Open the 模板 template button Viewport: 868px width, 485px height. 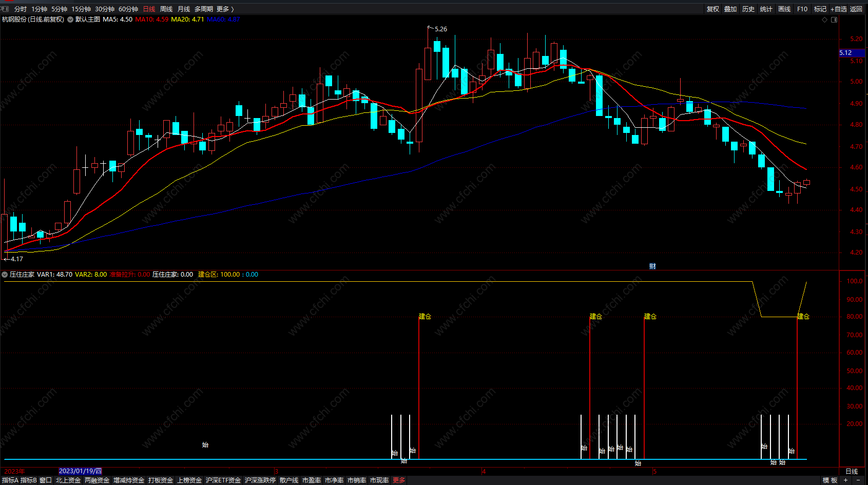pyautogui.click(x=830, y=480)
